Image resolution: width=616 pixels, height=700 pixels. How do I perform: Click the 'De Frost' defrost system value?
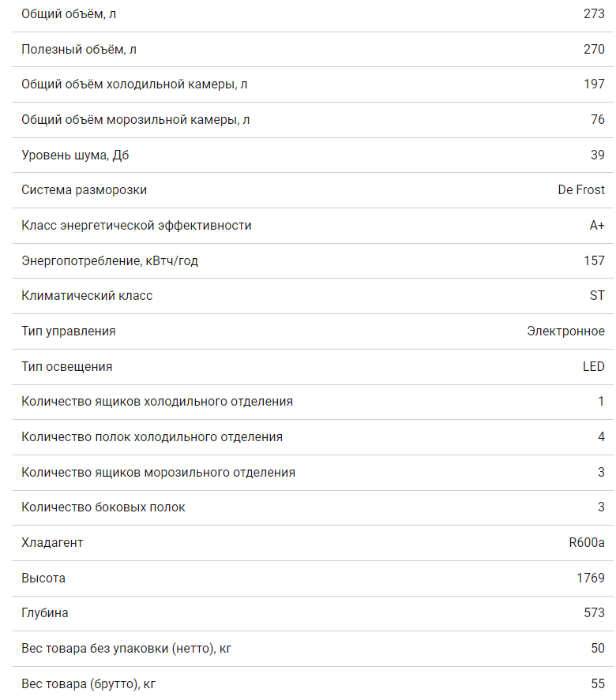[580, 190]
